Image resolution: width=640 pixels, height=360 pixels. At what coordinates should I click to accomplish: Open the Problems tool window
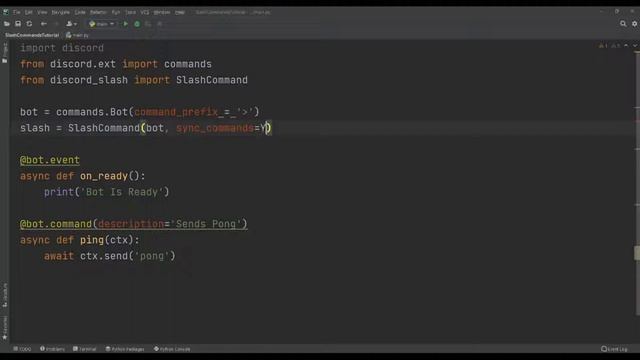(x=52, y=349)
